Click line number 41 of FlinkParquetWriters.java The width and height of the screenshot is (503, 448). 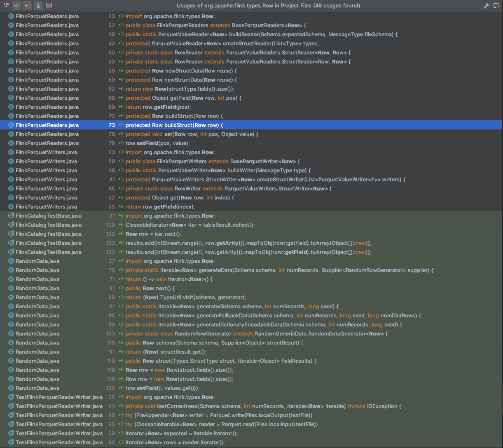(x=112, y=180)
